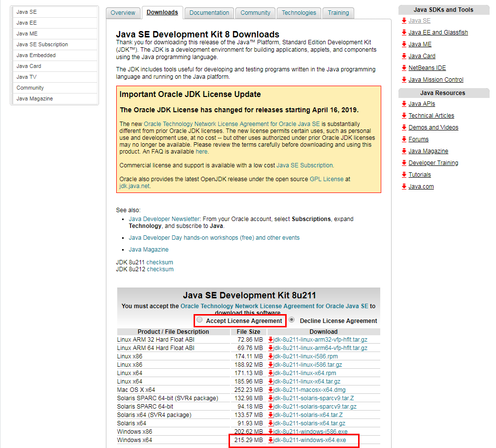Image resolution: width=496 pixels, height=448 pixels.
Task: Switch to the Community tab
Action: 255,13
